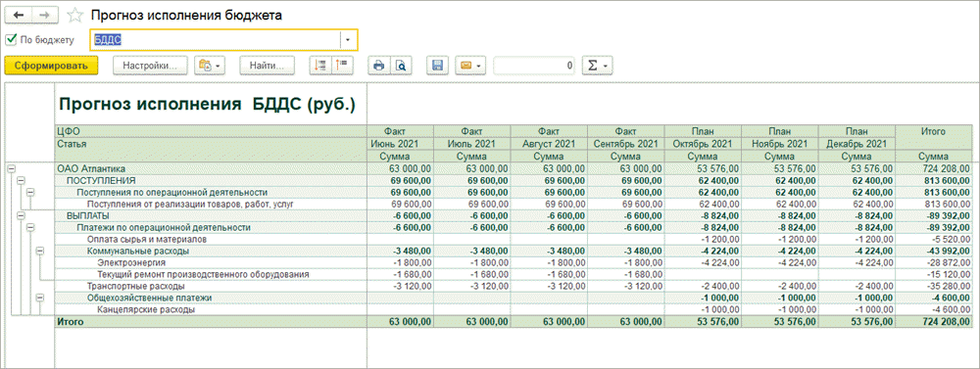
Task: Collapse the ПОСТУПЛЕНИЯ group
Action: coord(22,180)
